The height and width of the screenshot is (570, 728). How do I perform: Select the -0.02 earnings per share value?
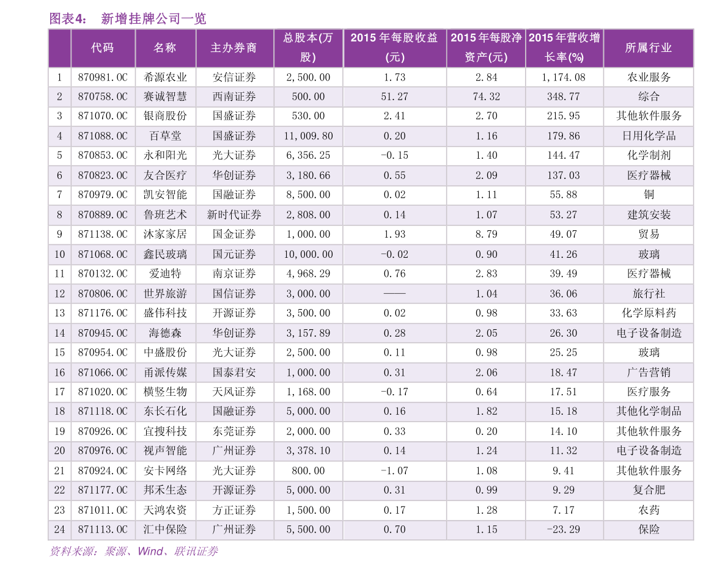(394, 254)
